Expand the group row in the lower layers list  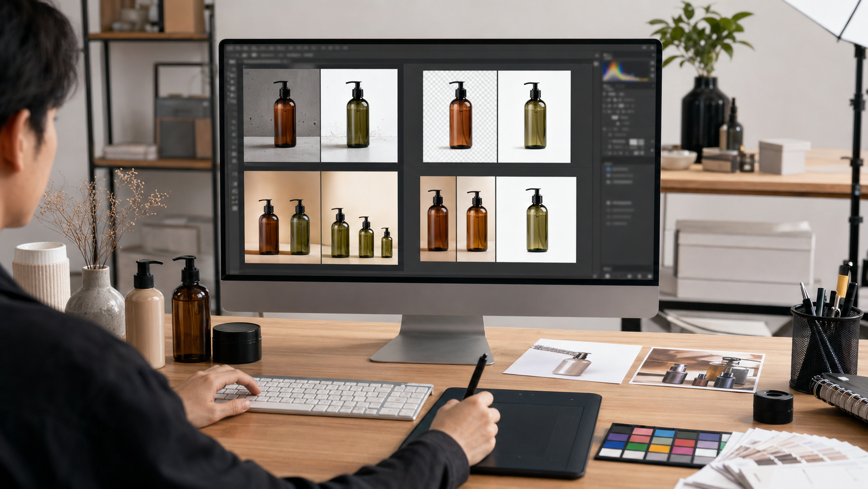[608, 203]
